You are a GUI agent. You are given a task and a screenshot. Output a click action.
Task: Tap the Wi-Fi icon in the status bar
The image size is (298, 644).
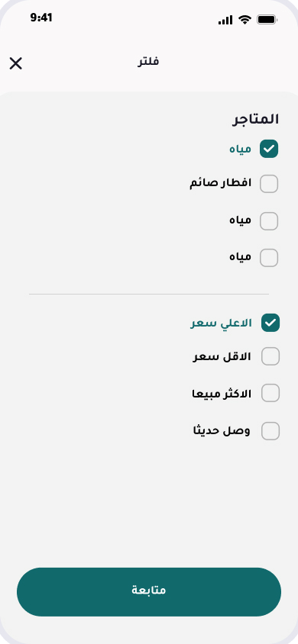[x=245, y=20]
